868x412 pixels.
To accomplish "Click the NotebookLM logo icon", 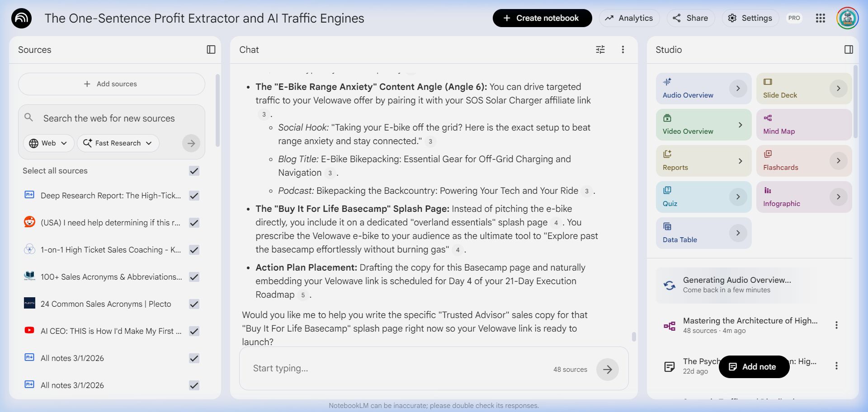I will [x=21, y=19].
